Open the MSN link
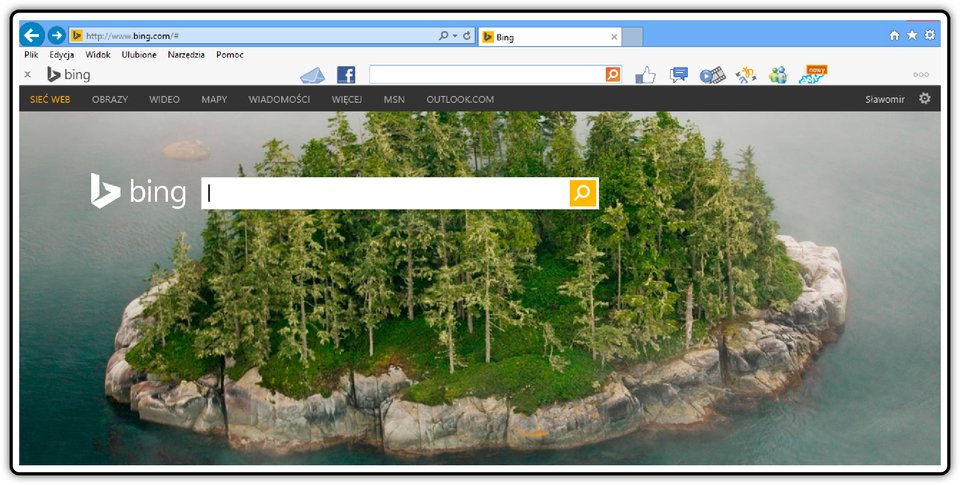 [x=394, y=99]
